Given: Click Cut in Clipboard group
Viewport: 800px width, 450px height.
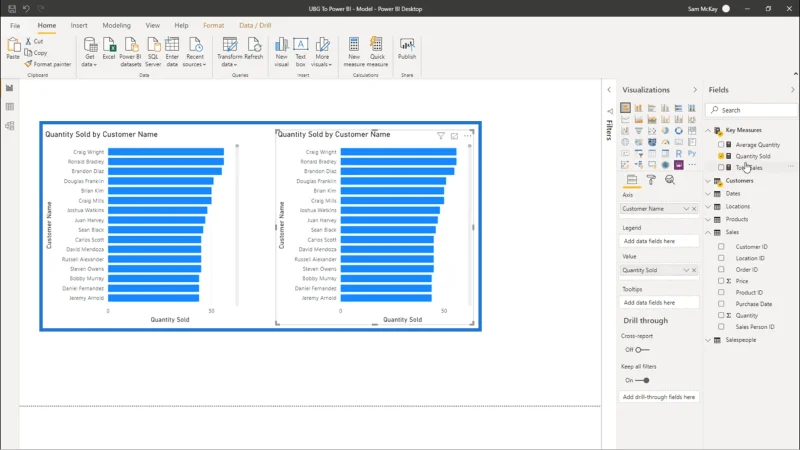Looking at the screenshot, I should click(34, 41).
